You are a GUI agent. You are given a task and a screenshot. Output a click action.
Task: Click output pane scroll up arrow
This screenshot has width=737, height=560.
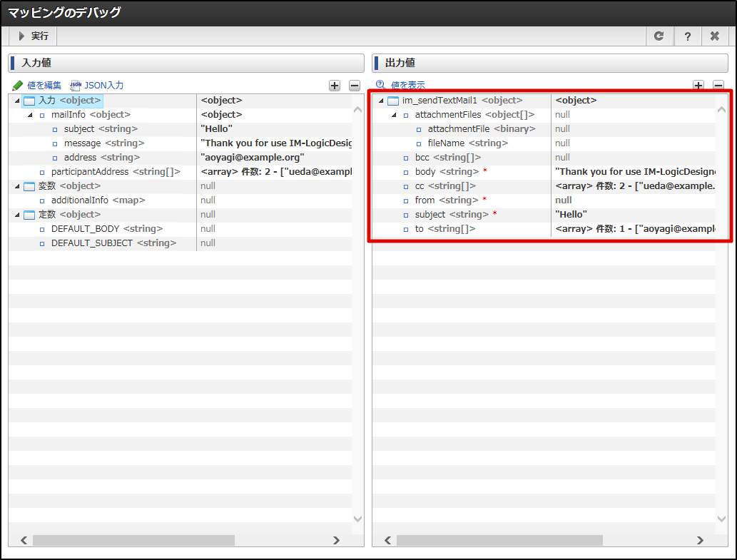point(721,109)
